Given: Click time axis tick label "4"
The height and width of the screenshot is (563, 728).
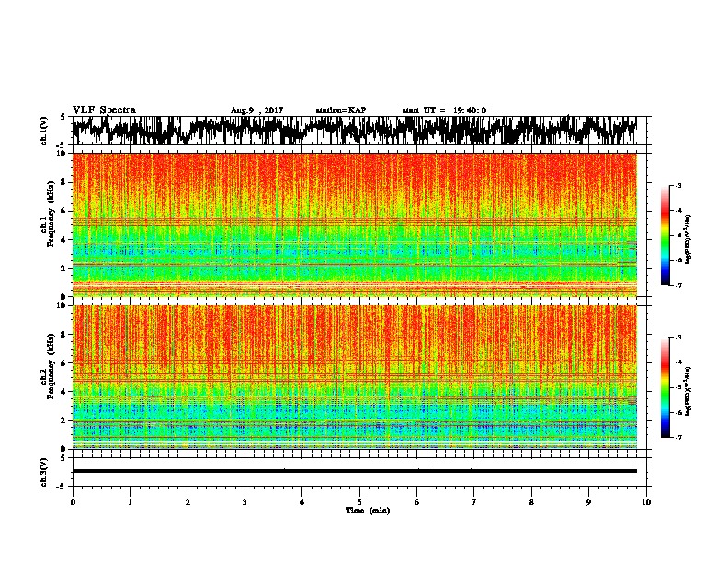Looking at the screenshot, I should (x=302, y=502).
